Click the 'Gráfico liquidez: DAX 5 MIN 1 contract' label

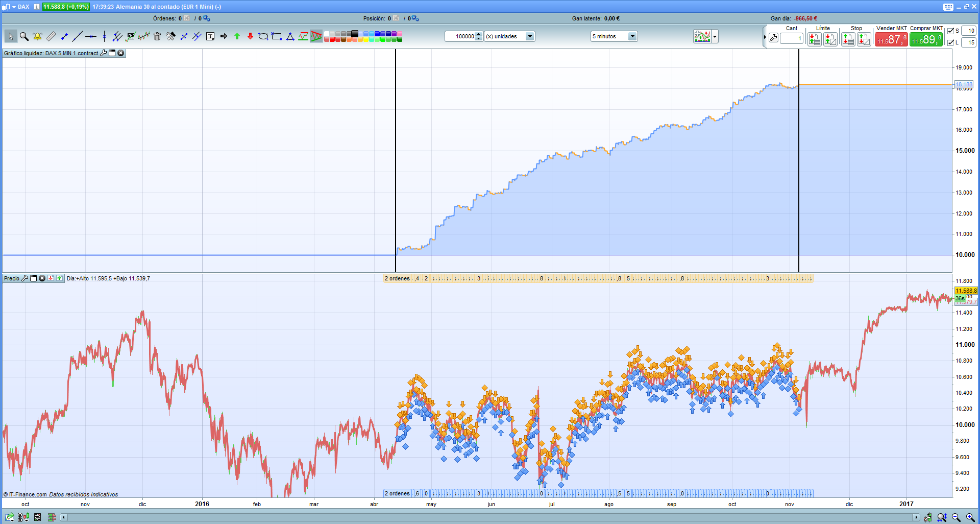click(x=51, y=53)
